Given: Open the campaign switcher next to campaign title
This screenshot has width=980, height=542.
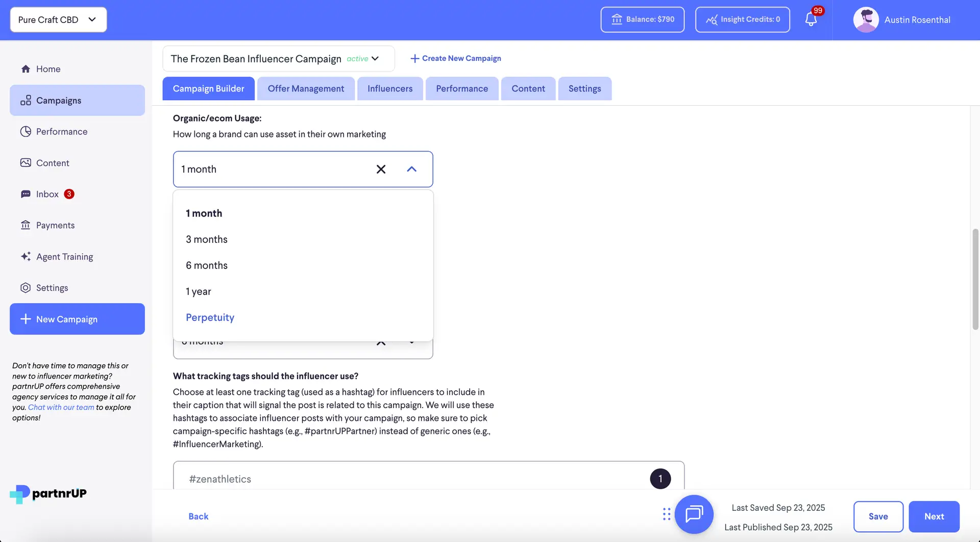Looking at the screenshot, I should 376,58.
